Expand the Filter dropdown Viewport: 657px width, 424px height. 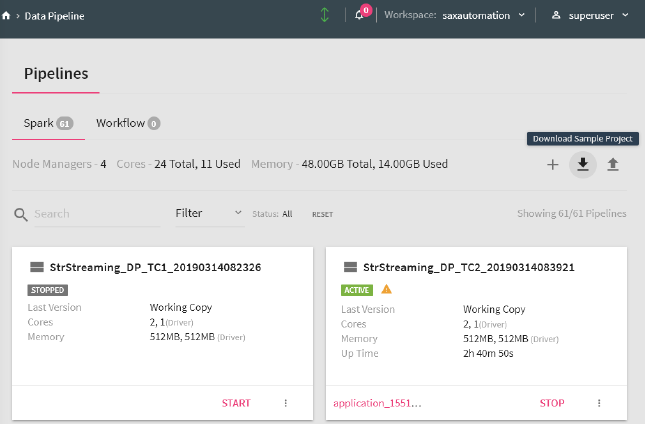click(208, 213)
